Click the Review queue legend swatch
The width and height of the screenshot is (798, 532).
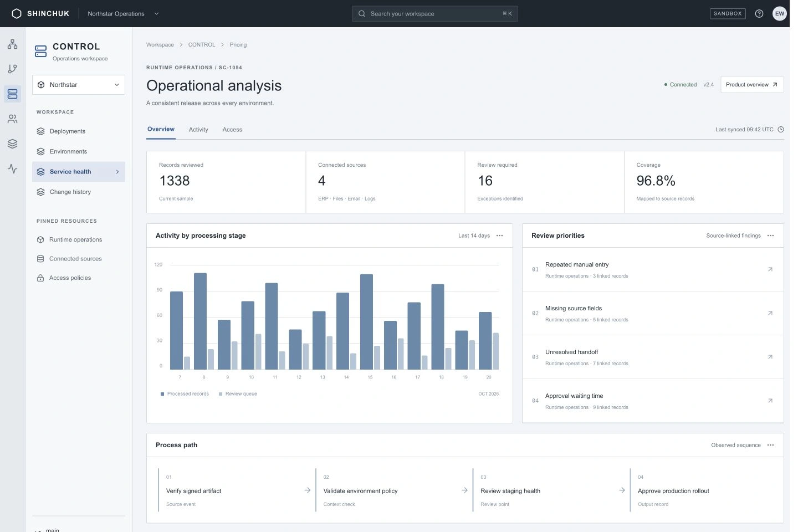point(221,394)
